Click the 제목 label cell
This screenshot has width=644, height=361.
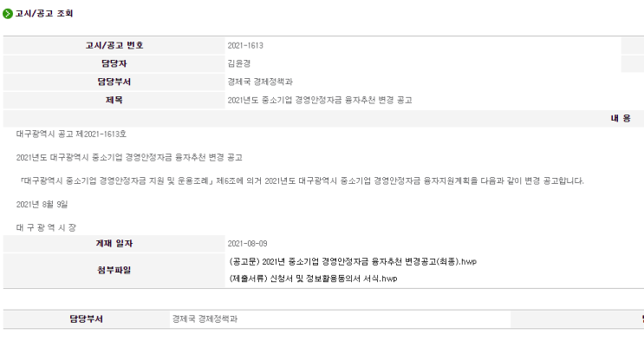click(x=114, y=100)
